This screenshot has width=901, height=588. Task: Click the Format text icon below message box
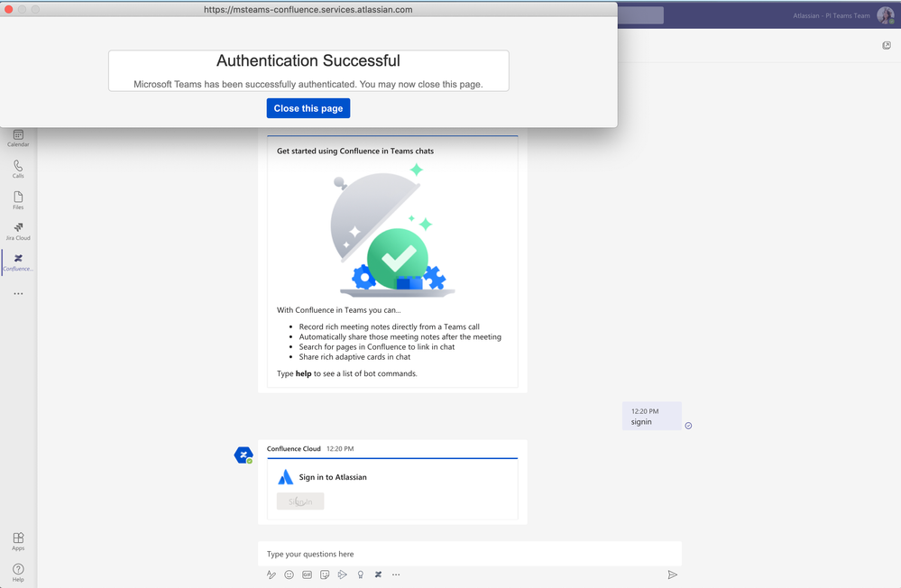tap(271, 574)
